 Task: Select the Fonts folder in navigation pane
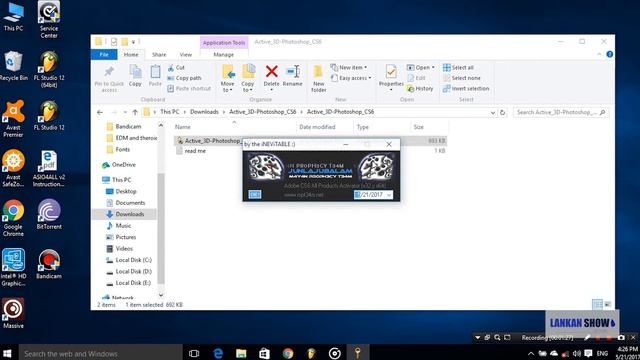click(x=118, y=149)
